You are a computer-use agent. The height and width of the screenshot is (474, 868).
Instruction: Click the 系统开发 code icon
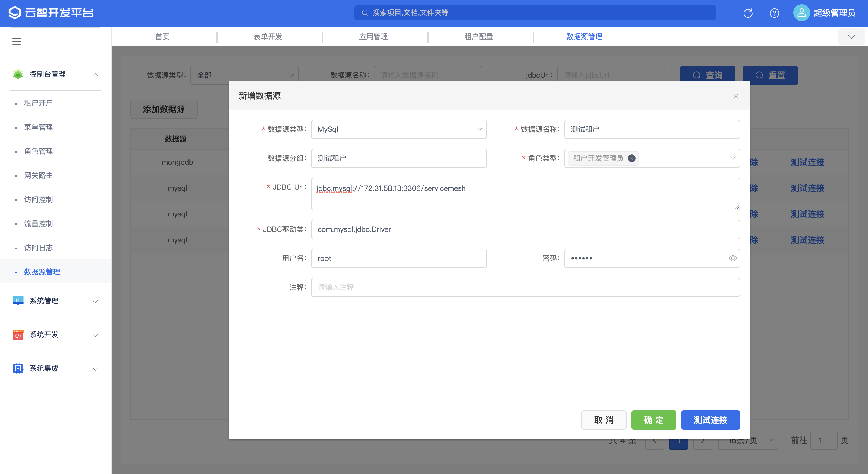(x=18, y=334)
